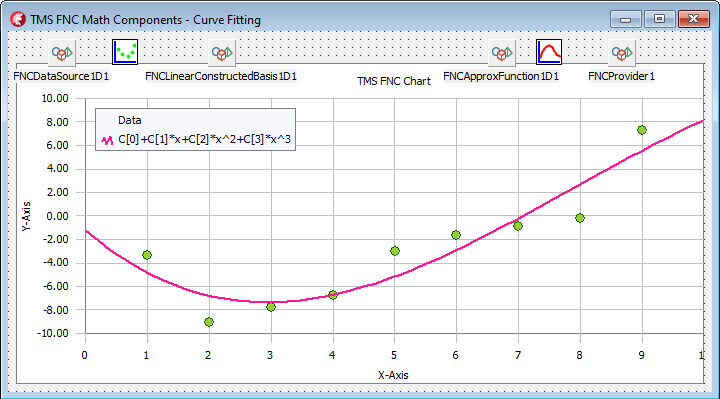Screen dimensions: 720x399
Task: Select the FNCDataSource1D1 component icon
Action: [x=62, y=52]
